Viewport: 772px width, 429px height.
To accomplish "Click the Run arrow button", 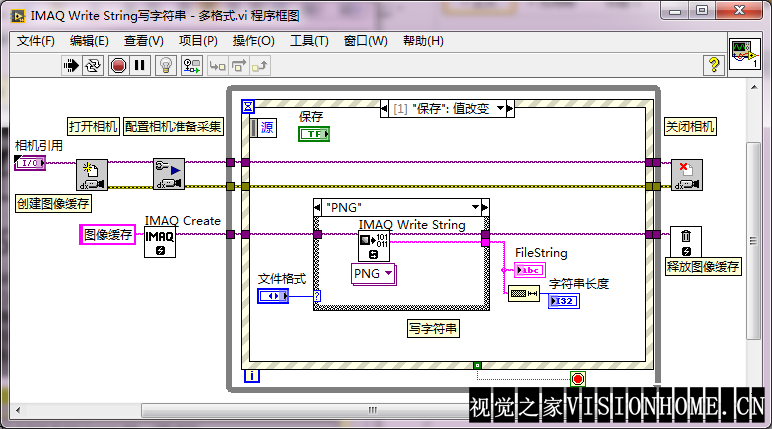I will pos(71,65).
